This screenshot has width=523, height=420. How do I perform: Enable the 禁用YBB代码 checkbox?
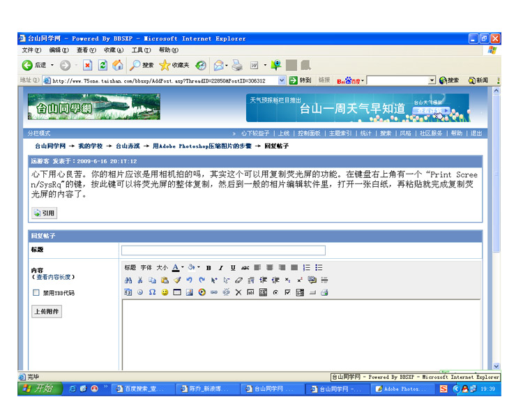pos(36,293)
